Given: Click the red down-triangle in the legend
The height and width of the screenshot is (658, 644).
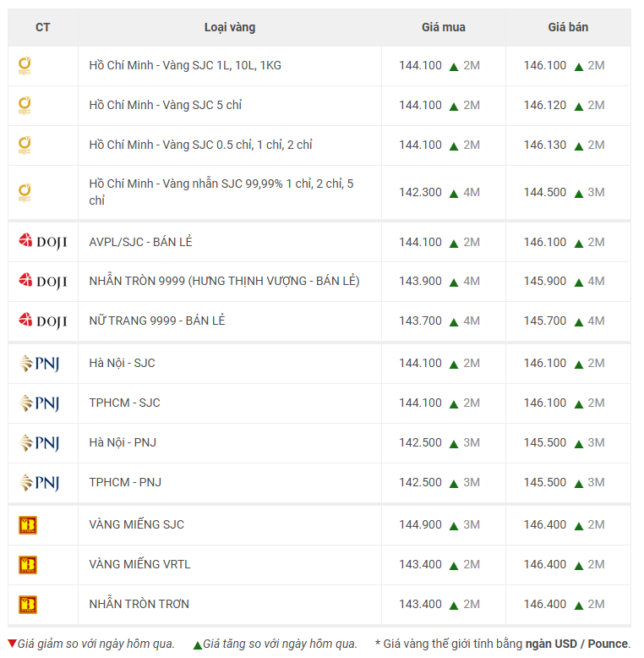Looking at the screenshot, I should [x=12, y=644].
